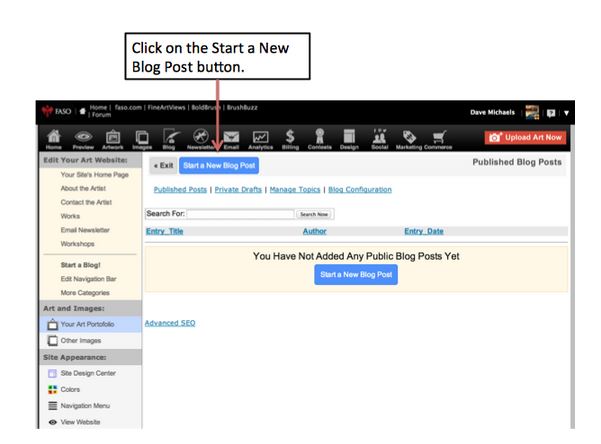Click the Colors swatch icon
The width and height of the screenshot is (601, 444).
53,390
